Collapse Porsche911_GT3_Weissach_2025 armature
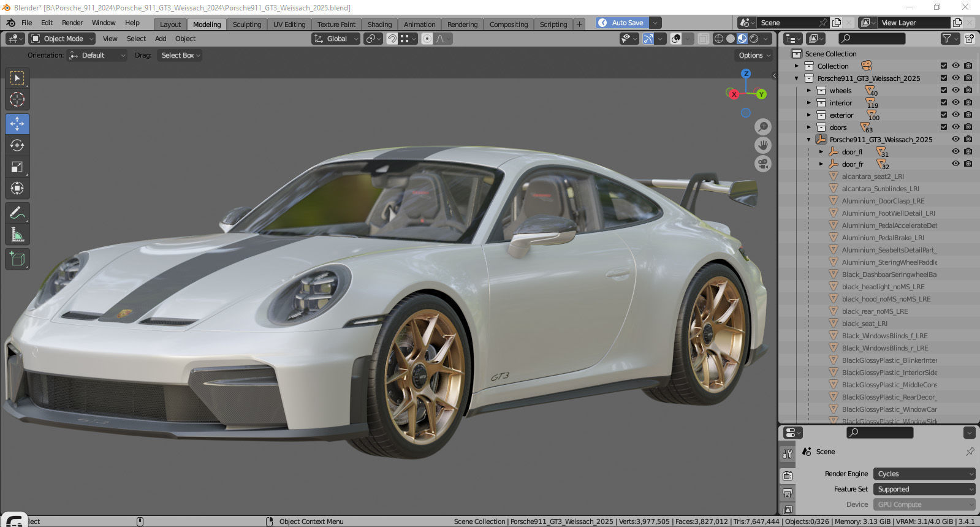 [809, 140]
